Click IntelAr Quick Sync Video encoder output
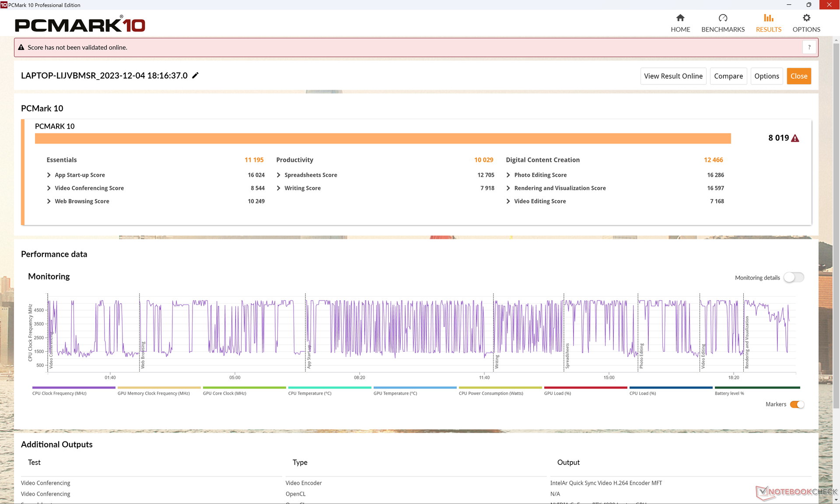The height and width of the screenshot is (504, 840). pos(606,483)
